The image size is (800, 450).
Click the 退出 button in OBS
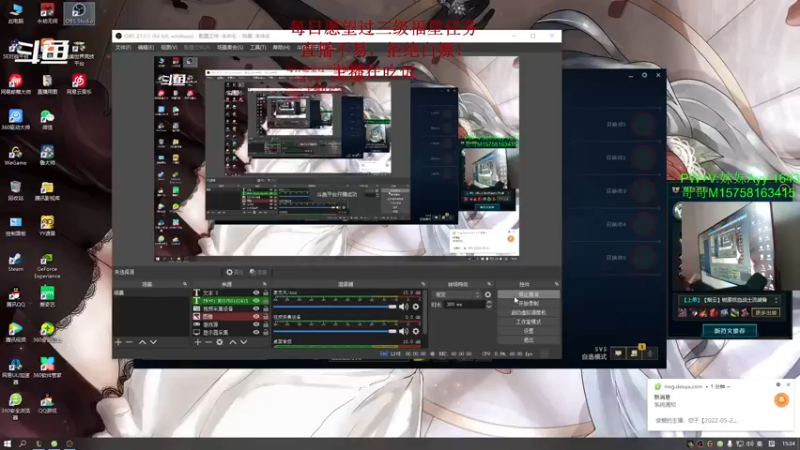(528, 340)
